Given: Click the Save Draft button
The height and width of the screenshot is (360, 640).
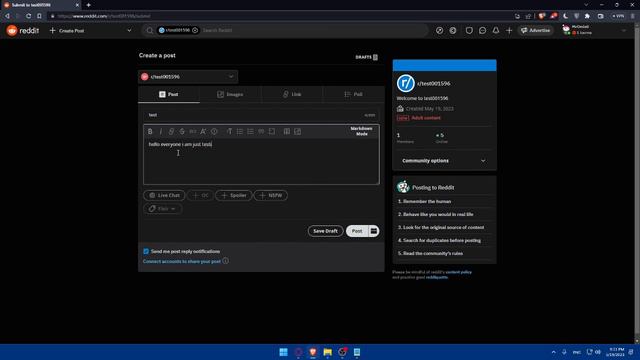Looking at the screenshot, I should 325,231.
